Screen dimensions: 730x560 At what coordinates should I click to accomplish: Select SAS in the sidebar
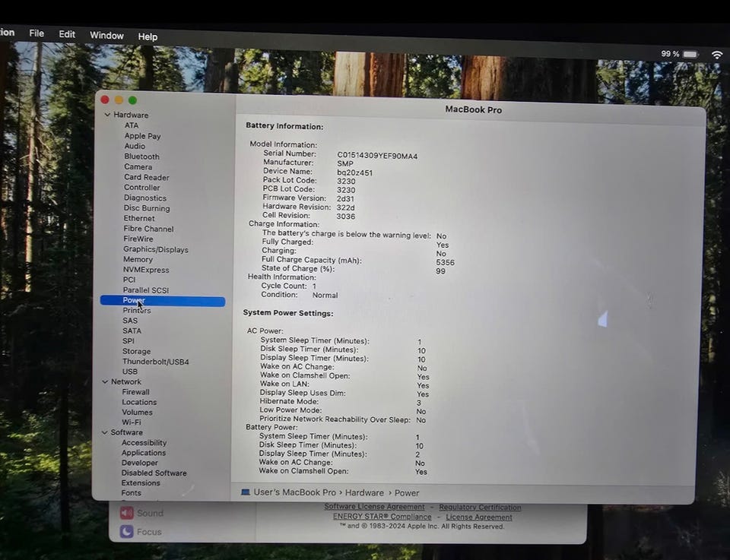pyautogui.click(x=130, y=321)
